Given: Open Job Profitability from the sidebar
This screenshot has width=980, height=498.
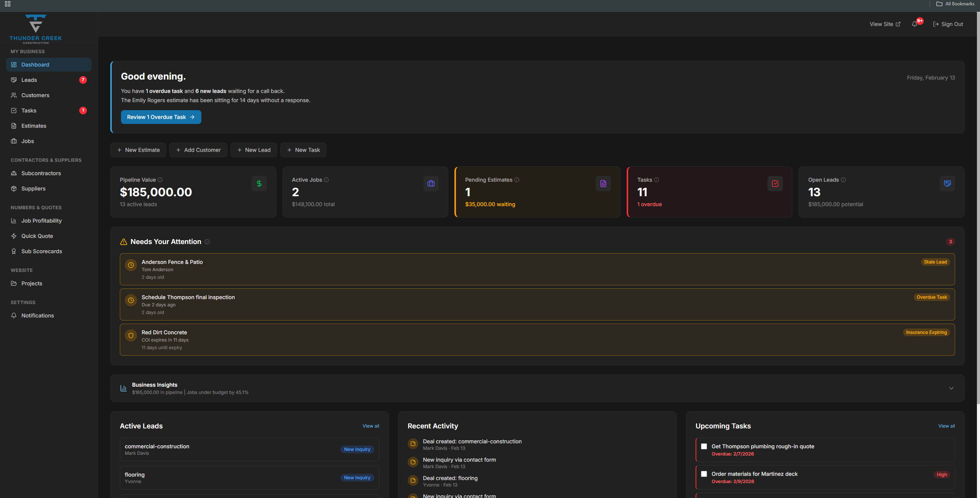Looking at the screenshot, I should (x=41, y=221).
